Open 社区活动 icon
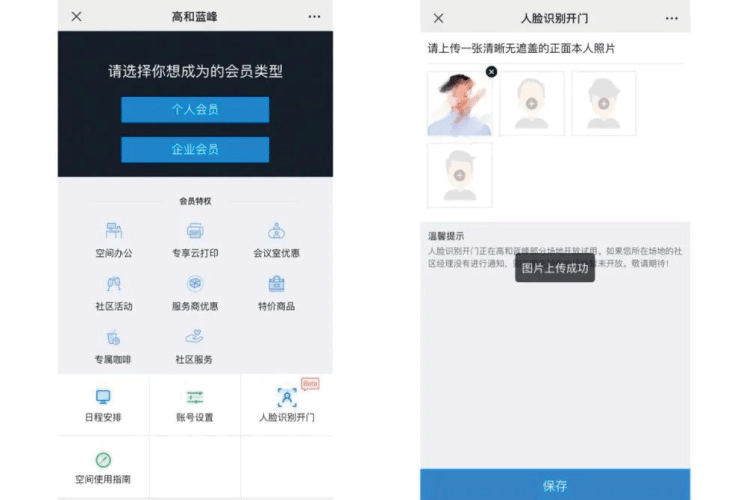This screenshot has height=500, width=750. 113,285
